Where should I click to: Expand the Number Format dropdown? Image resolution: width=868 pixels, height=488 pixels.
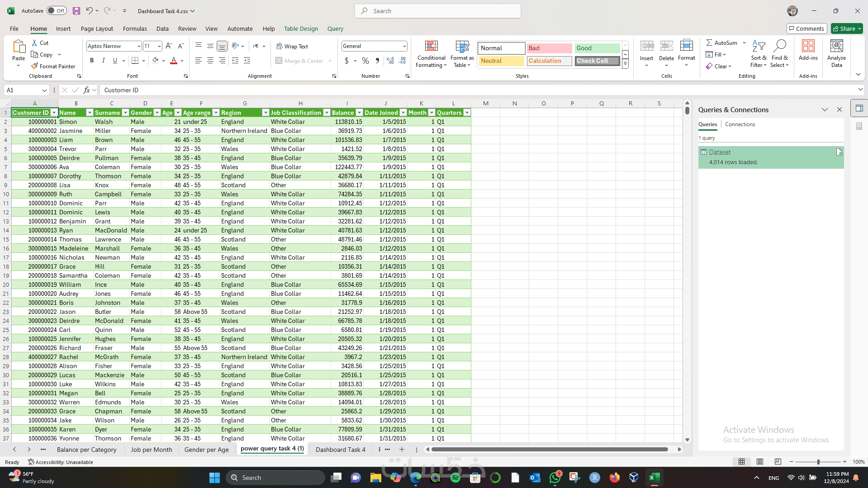(404, 46)
